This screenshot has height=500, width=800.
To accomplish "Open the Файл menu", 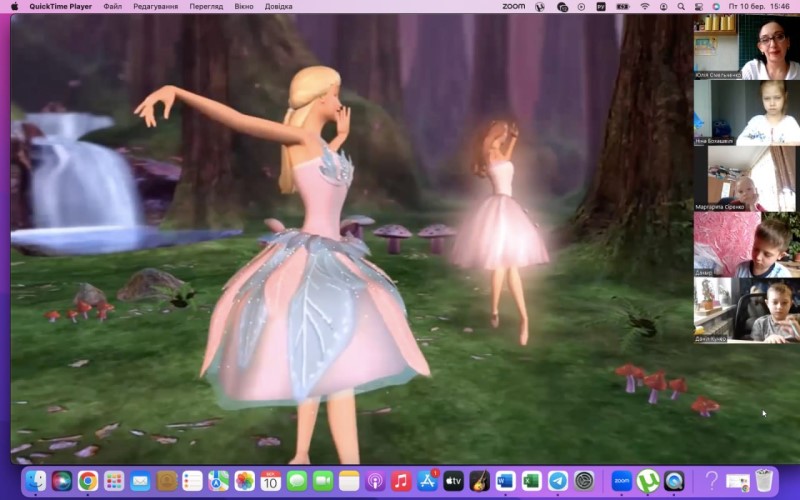I will click(112, 7).
